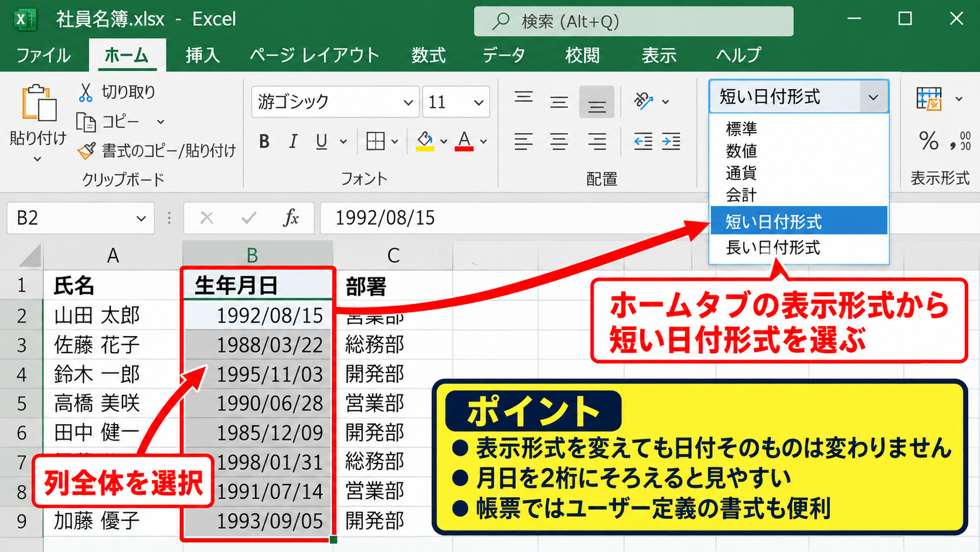The height and width of the screenshot is (552, 980).
Task: Click the comma style icon
Action: 952,145
